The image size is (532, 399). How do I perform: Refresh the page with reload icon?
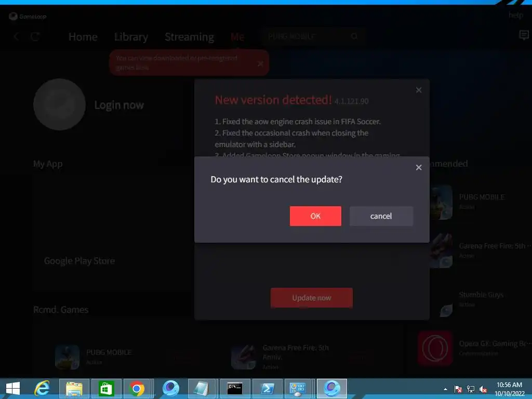click(x=35, y=36)
